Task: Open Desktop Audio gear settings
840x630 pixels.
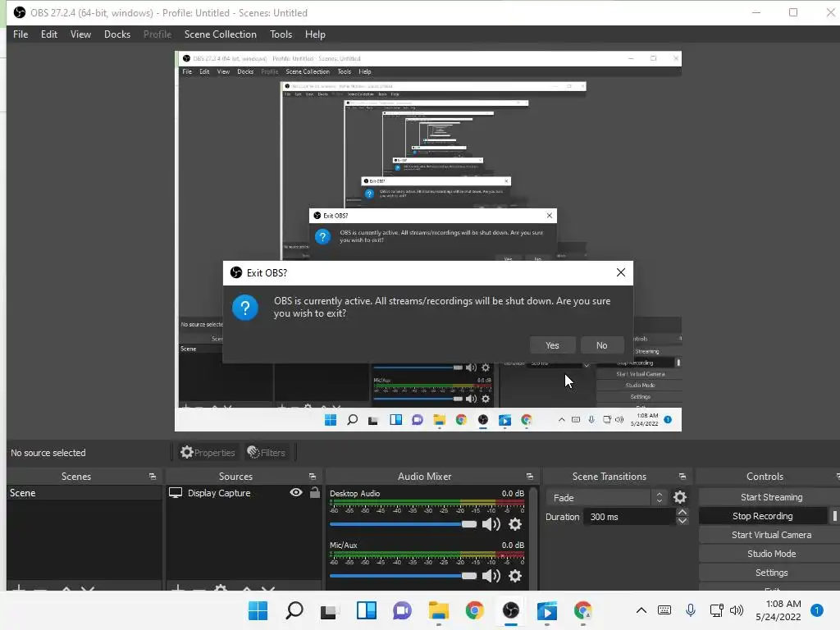Action: (x=515, y=524)
